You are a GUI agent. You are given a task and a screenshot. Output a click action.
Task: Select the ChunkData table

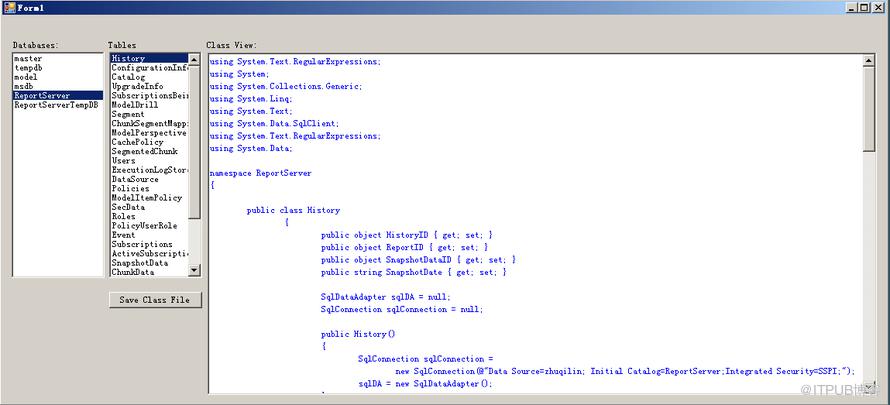click(149, 272)
